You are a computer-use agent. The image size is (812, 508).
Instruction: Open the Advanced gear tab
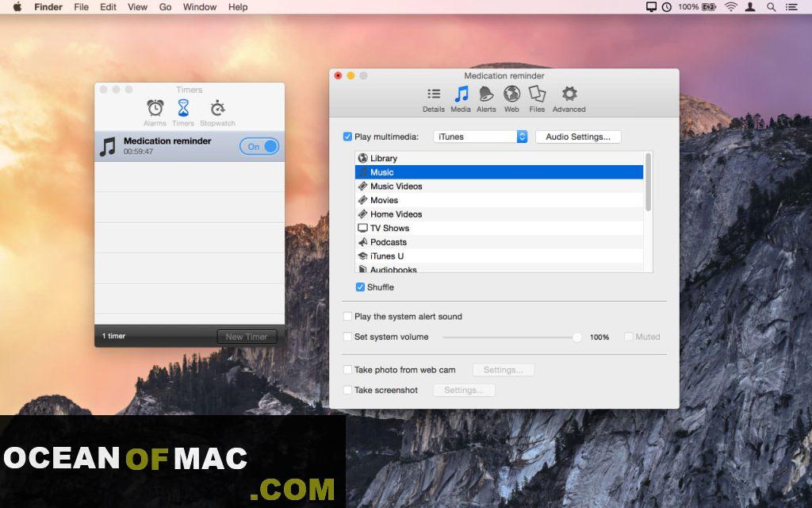click(569, 99)
